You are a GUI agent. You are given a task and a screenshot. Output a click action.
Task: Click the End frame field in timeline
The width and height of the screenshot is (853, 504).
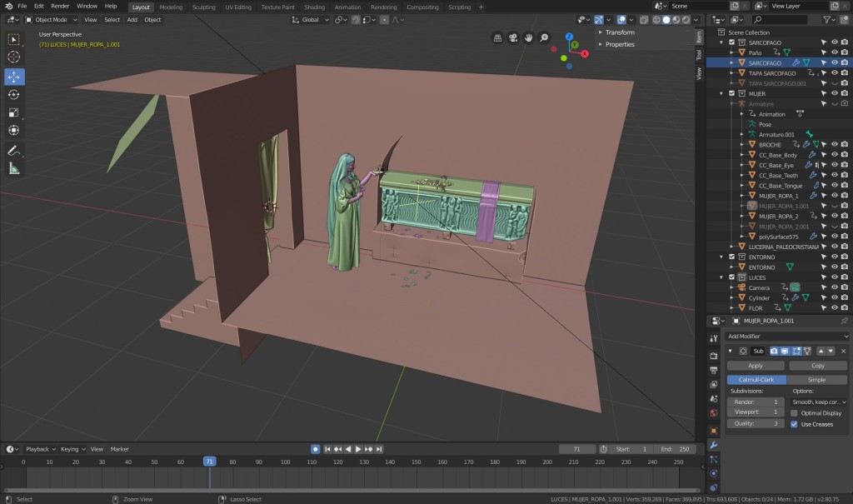tap(676, 449)
